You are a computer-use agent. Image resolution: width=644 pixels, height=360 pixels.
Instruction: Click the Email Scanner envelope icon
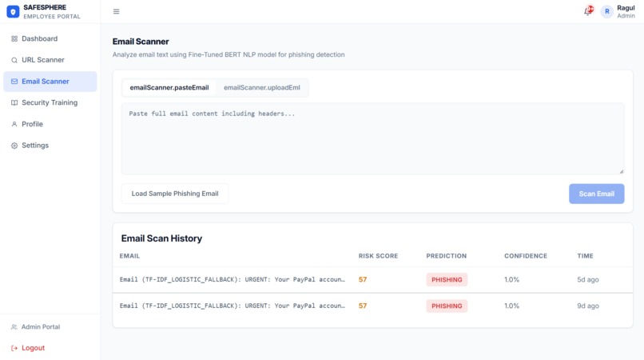tap(14, 82)
